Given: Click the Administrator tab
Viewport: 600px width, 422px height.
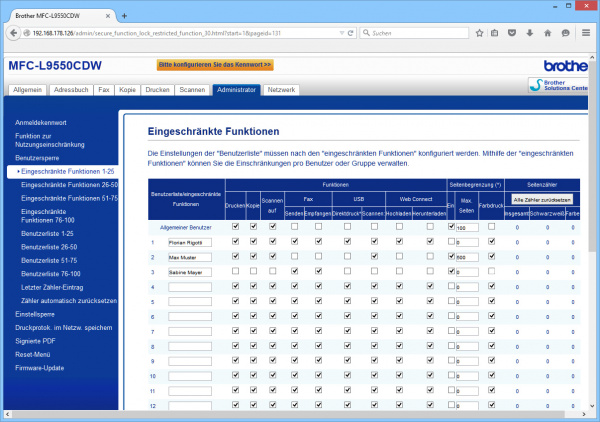Looking at the screenshot, I should click(x=236, y=90).
